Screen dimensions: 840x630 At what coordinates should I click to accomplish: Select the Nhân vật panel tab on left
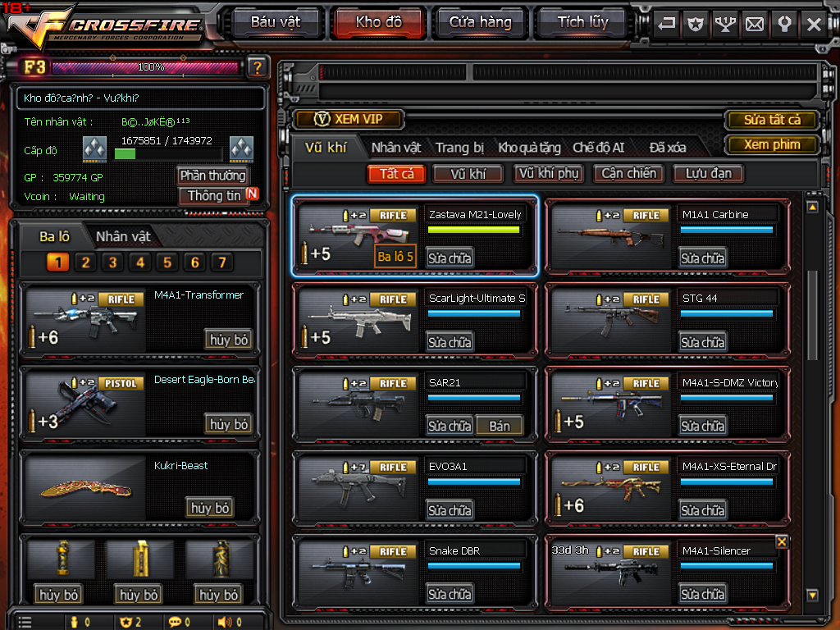click(x=123, y=236)
